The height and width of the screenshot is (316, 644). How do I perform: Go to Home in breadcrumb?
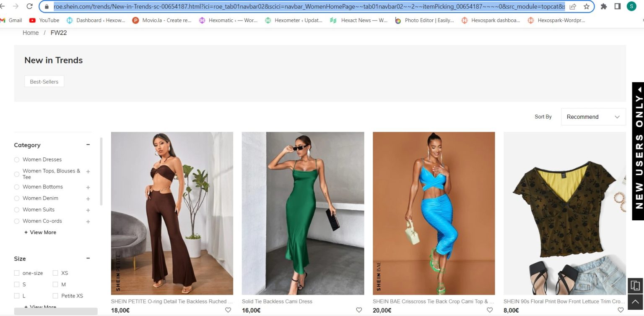click(x=31, y=33)
